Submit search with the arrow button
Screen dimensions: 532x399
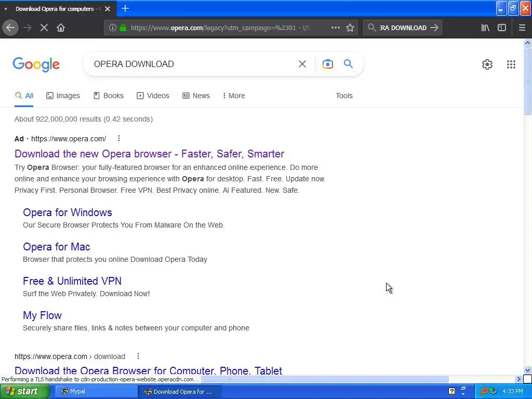(x=434, y=28)
